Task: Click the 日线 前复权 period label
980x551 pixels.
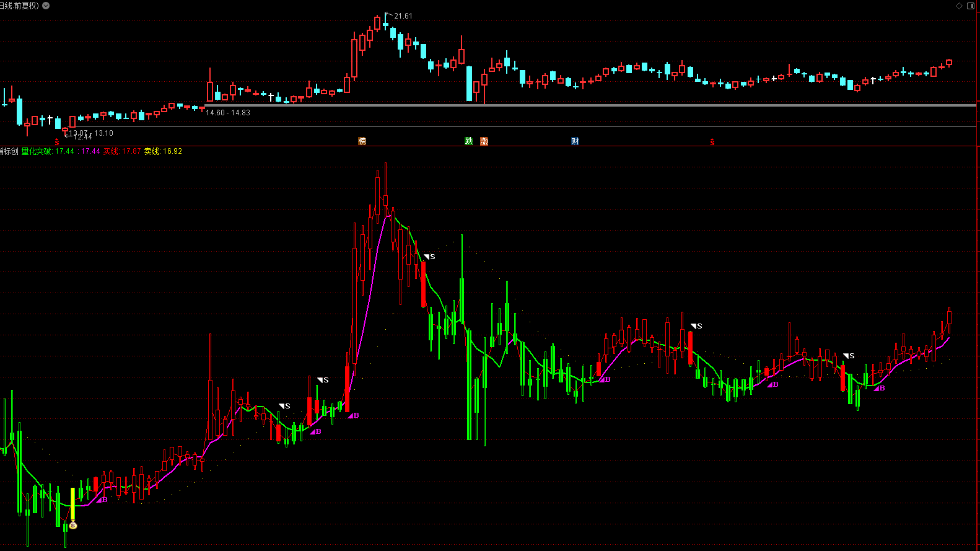Action: tap(19, 6)
